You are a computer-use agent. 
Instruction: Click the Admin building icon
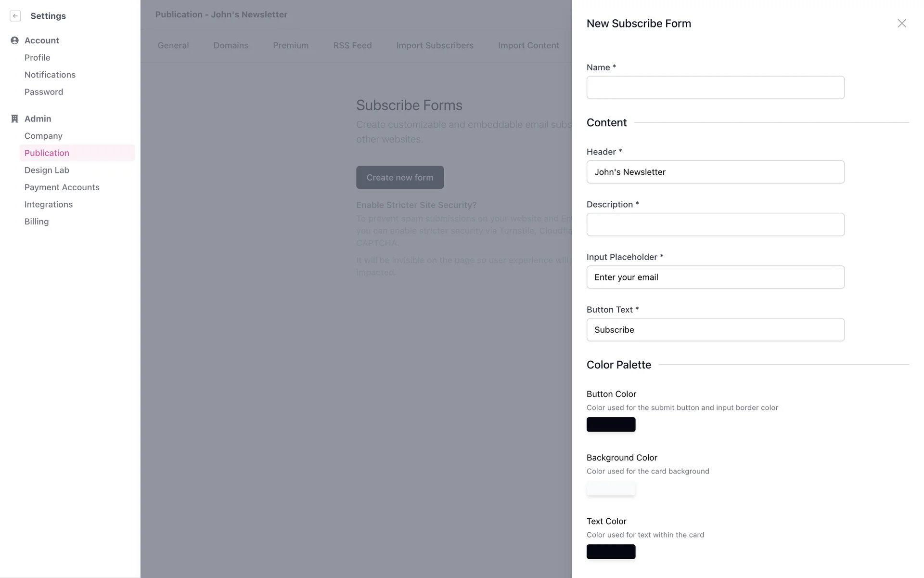click(14, 119)
